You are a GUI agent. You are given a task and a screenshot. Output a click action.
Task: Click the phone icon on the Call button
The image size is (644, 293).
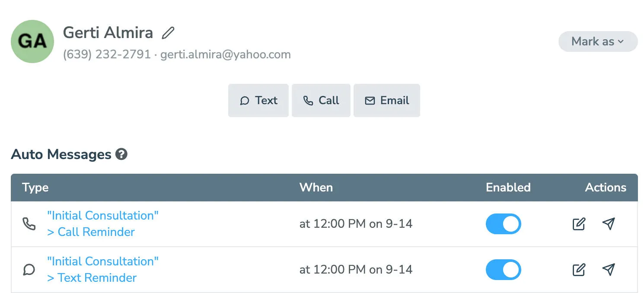pos(307,100)
